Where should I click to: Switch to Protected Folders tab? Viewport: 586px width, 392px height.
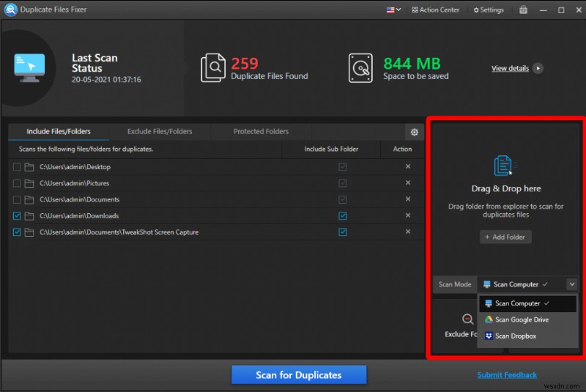261,132
